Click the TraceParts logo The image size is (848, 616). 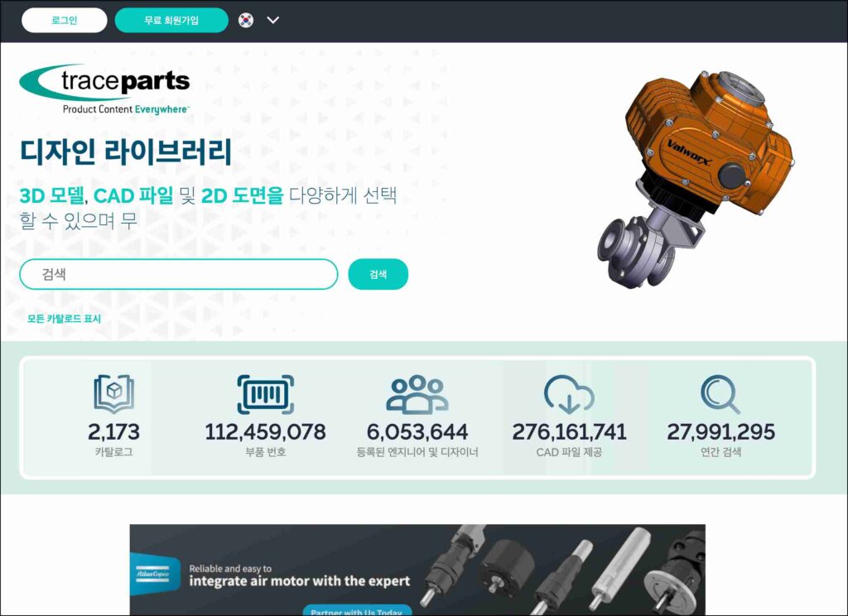tap(105, 89)
